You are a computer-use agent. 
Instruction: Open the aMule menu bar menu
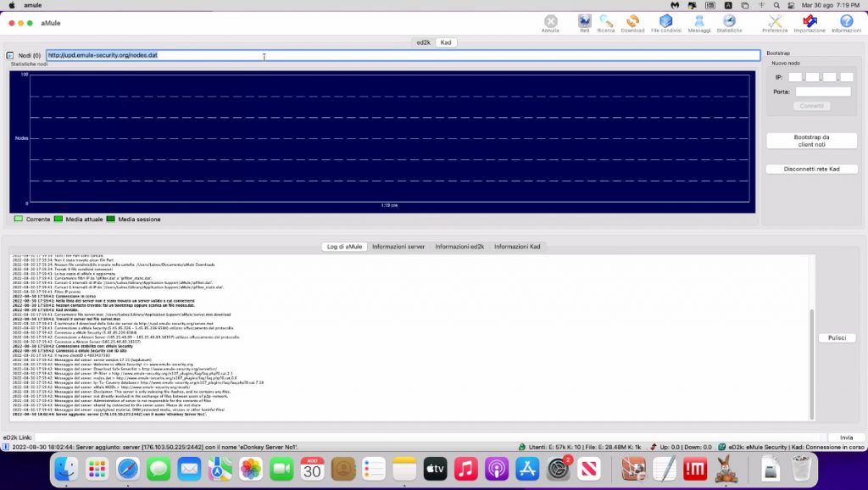click(x=32, y=4)
